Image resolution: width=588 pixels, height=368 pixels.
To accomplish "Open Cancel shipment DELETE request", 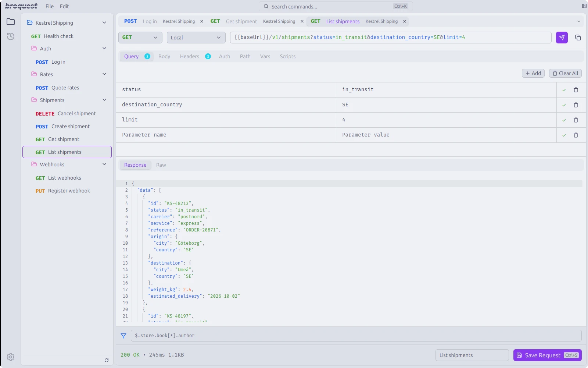I will [67, 114].
